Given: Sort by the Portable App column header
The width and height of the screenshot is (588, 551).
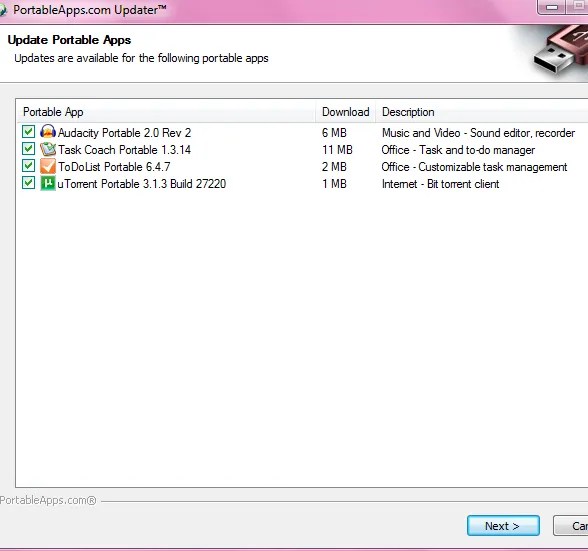Looking at the screenshot, I should point(166,112).
